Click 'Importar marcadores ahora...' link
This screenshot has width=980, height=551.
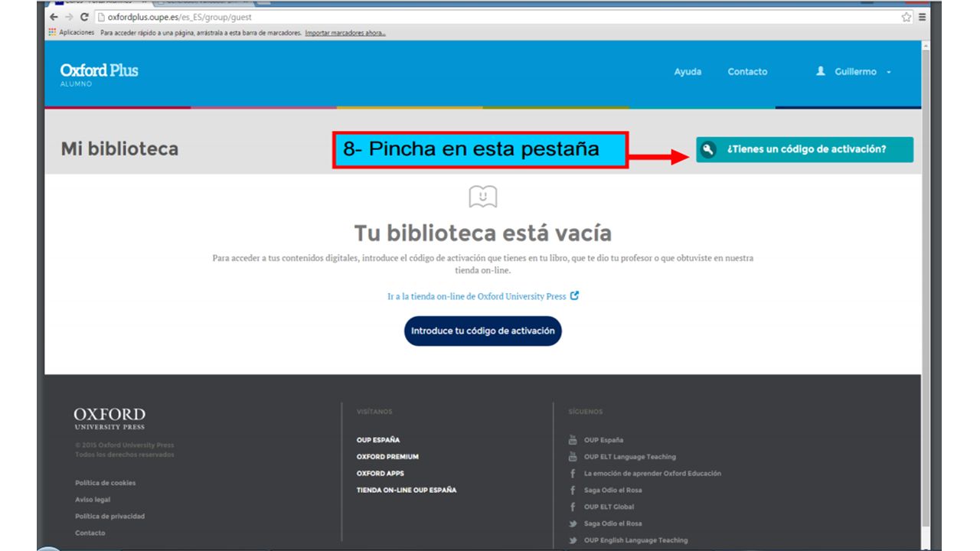(345, 33)
